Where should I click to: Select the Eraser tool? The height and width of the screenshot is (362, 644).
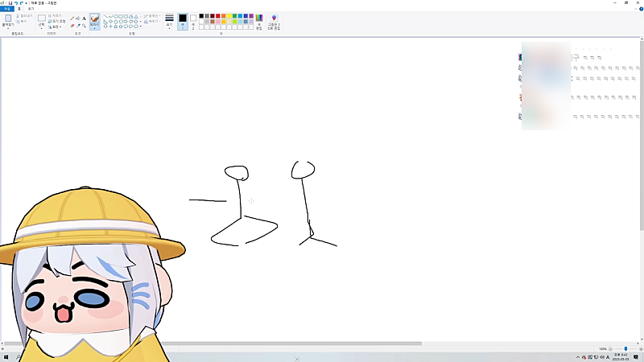click(x=72, y=26)
